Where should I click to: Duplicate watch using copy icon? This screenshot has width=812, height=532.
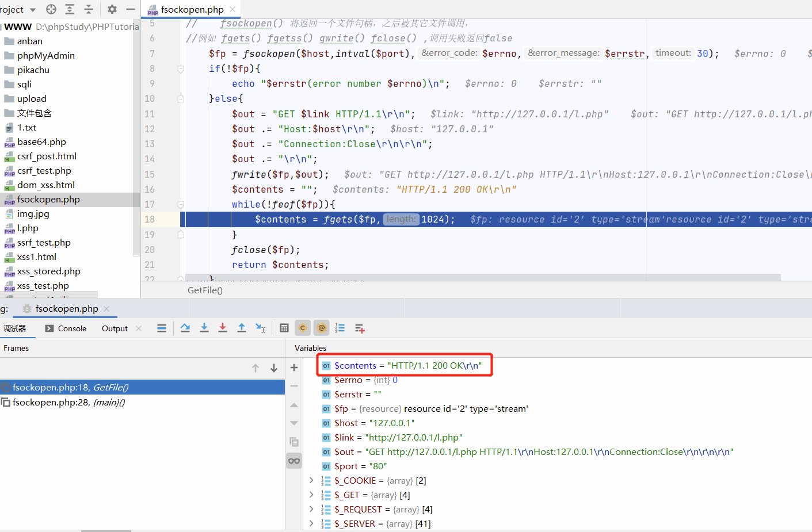tap(294, 442)
